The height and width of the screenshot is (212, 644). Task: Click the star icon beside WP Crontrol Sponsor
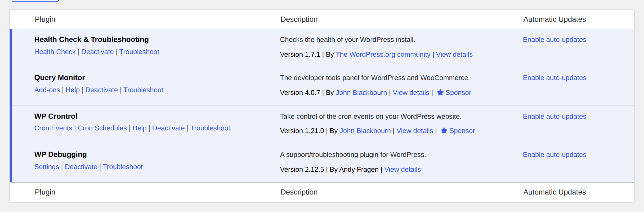coord(444,131)
